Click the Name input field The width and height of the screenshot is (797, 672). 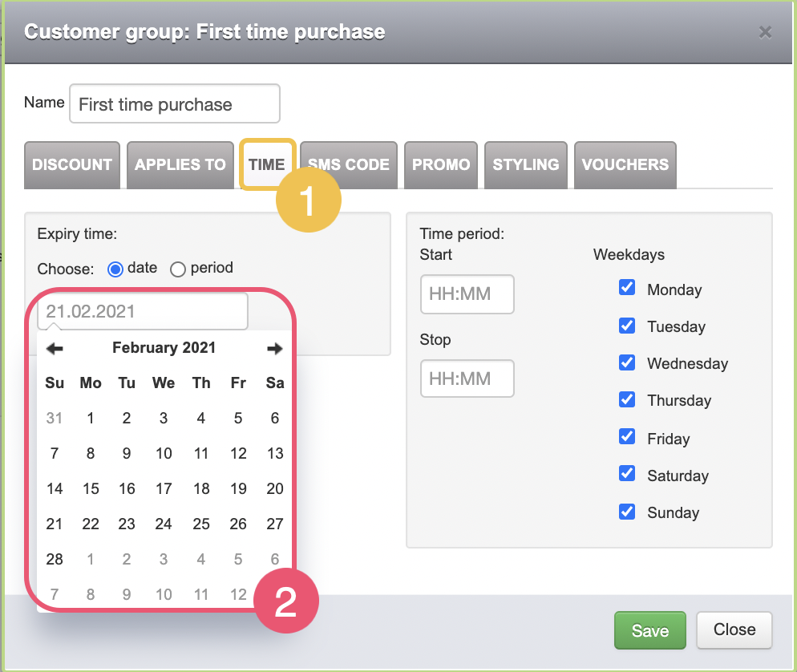point(175,103)
